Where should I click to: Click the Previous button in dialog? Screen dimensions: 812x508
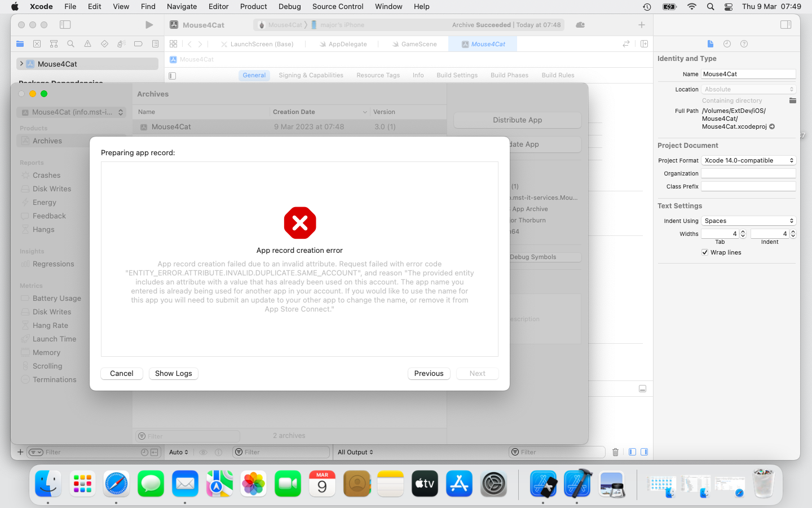point(429,374)
